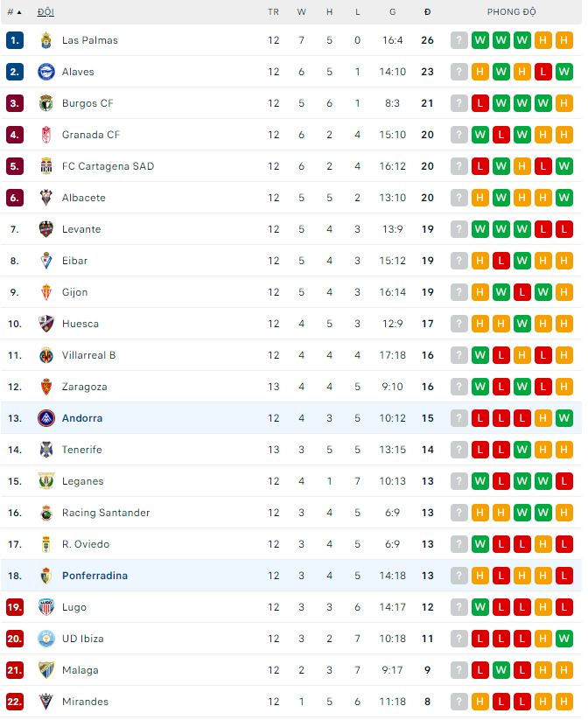The height and width of the screenshot is (720, 588).
Task: Click Mirandes' first red L form badge
Action: [x=501, y=702]
